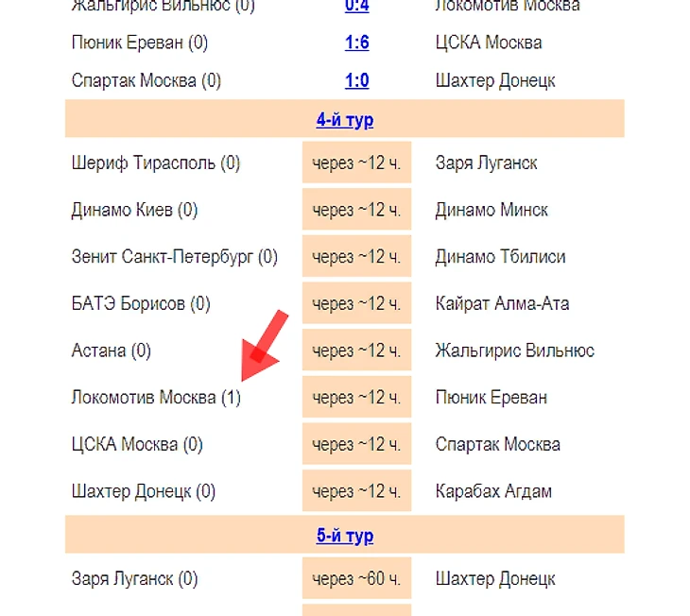The width and height of the screenshot is (690, 616).
Task: Select Карабах Агдам team name
Action: pyautogui.click(x=493, y=491)
